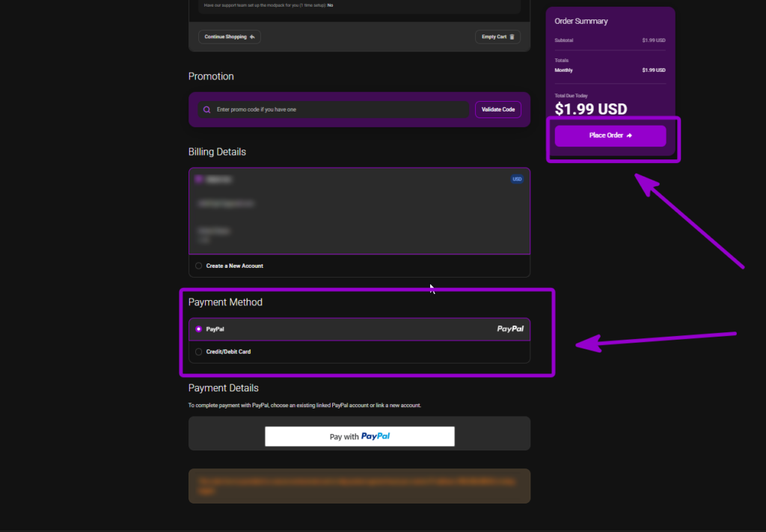
Task: Click the return arrow icon beside Continue Shopping
Action: click(x=252, y=37)
